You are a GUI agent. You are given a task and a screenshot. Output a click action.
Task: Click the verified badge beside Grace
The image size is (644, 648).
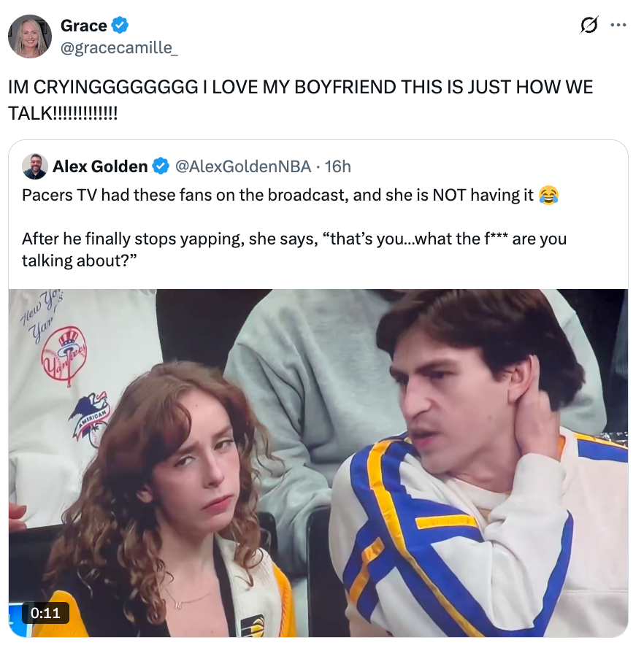tap(120, 26)
